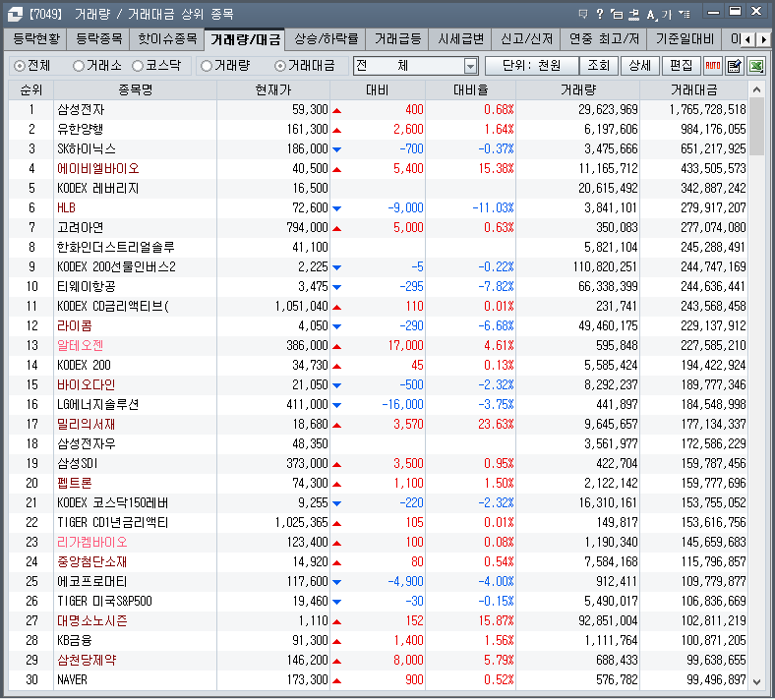
Task: Select stock 밀리의서재
Action: 87,425
